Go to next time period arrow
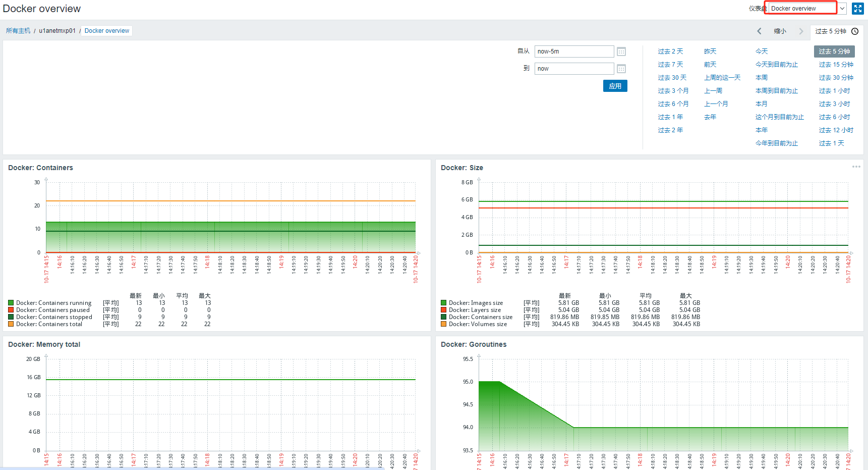This screenshot has height=470, width=868. pyautogui.click(x=801, y=31)
